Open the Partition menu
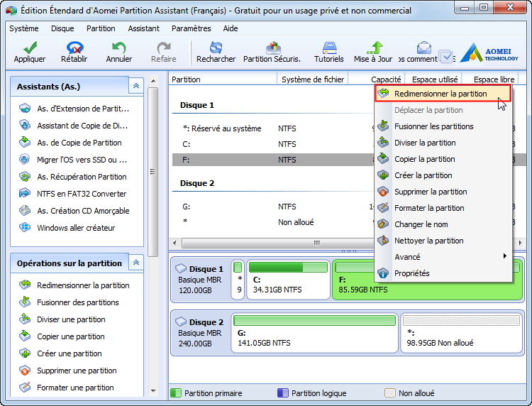Image resolution: width=532 pixels, height=406 pixels. point(101,28)
